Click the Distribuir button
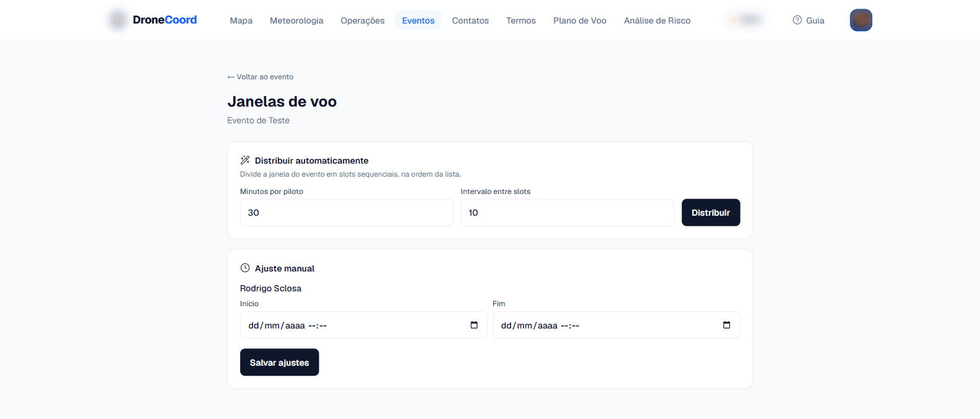This screenshot has width=980, height=419. tap(711, 213)
